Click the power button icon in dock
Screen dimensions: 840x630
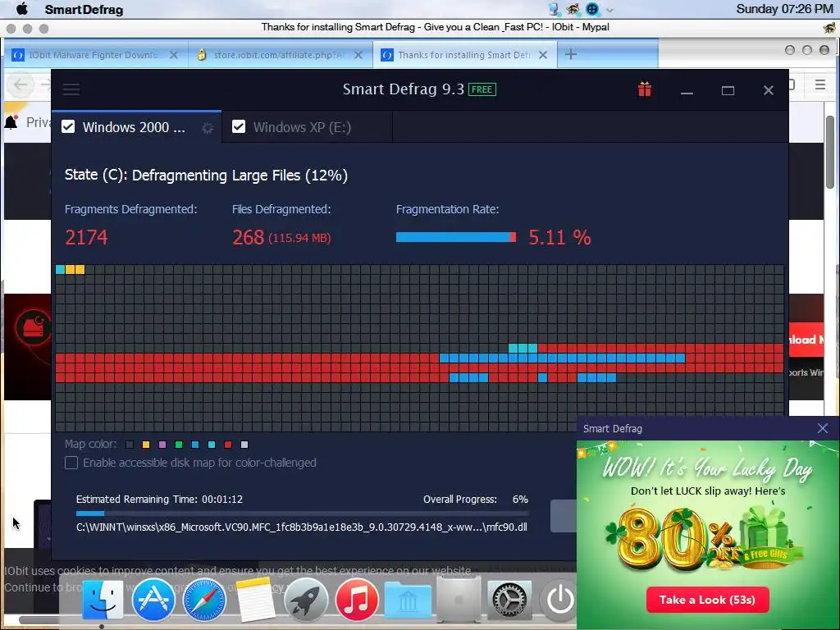click(x=559, y=600)
